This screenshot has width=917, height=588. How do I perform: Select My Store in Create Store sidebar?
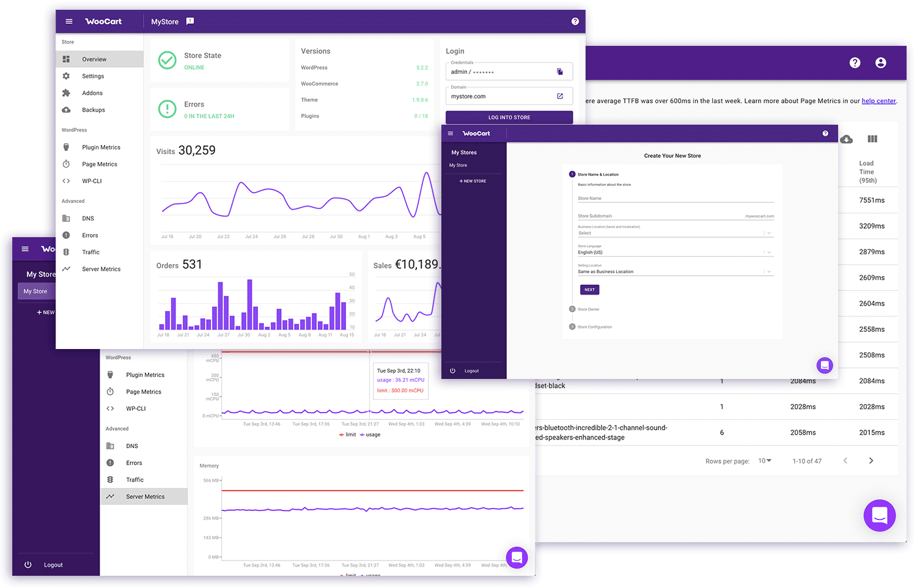click(x=458, y=165)
